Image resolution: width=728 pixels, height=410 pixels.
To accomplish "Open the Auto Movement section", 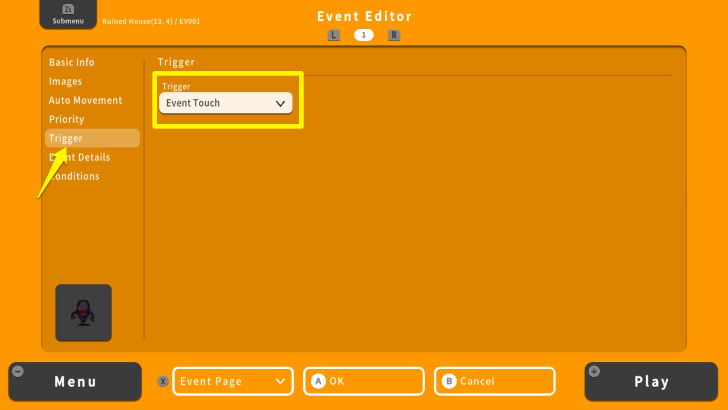I will click(85, 100).
